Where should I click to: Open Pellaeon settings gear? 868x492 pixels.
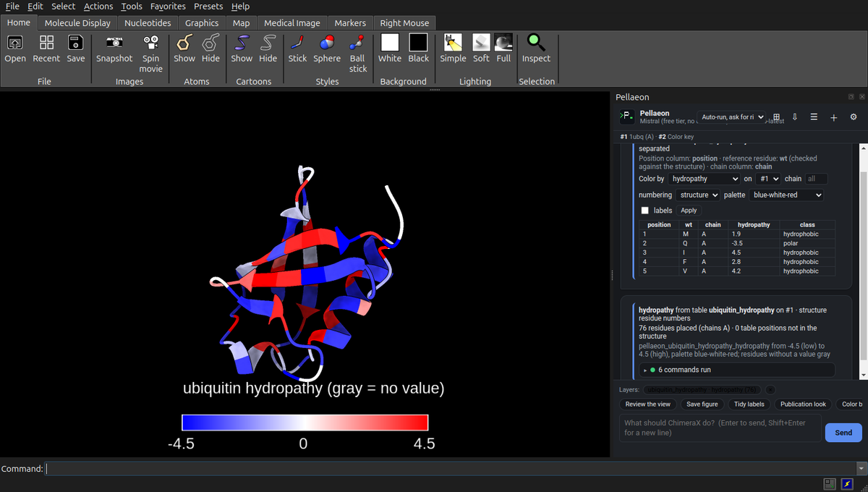854,117
